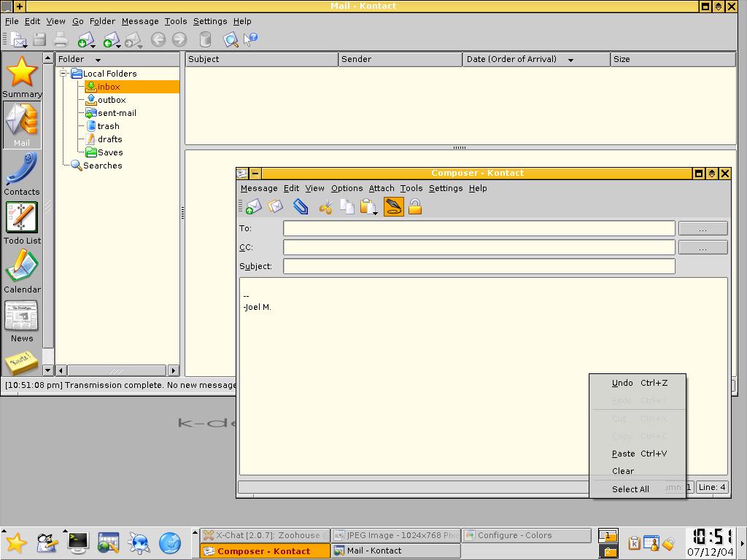Open the Message menu in Composer
The image size is (747, 560).
[x=259, y=188]
